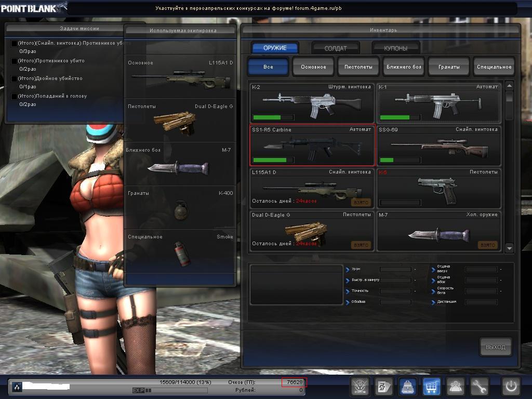Click the power exit icon
532x399 pixels.
pyautogui.click(x=511, y=387)
